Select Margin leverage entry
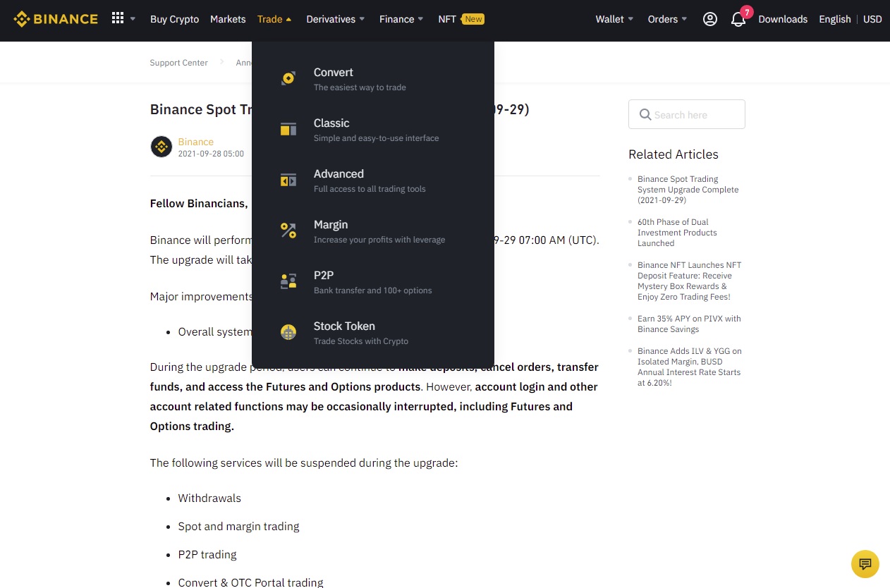The height and width of the screenshot is (588, 890). click(x=372, y=231)
